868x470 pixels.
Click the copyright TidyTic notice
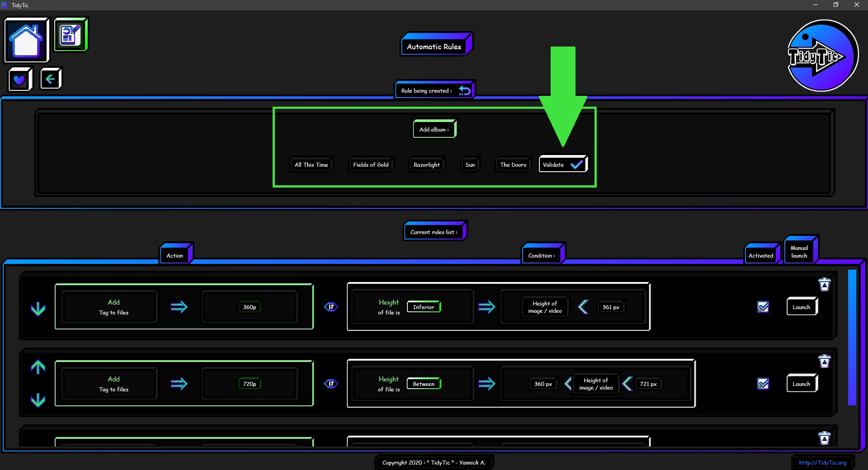click(434, 462)
